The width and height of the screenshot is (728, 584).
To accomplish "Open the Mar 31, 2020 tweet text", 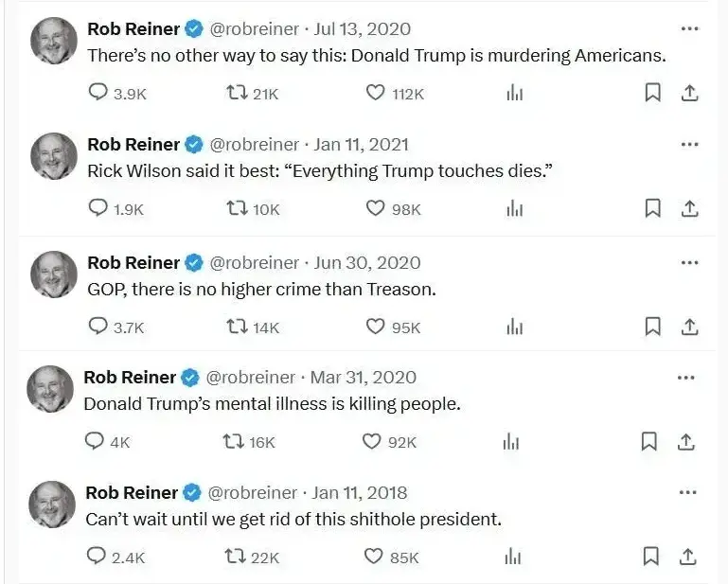I will pyautogui.click(x=272, y=404).
